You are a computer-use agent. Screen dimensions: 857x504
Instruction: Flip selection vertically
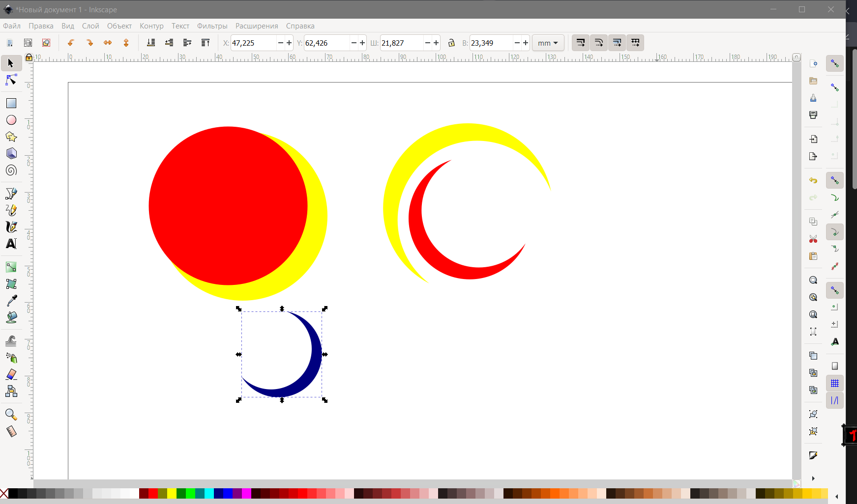tap(126, 43)
